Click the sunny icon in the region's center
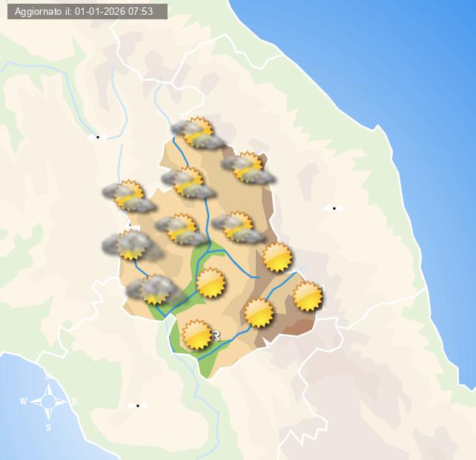The height and width of the screenshot is (460, 476). [211, 283]
